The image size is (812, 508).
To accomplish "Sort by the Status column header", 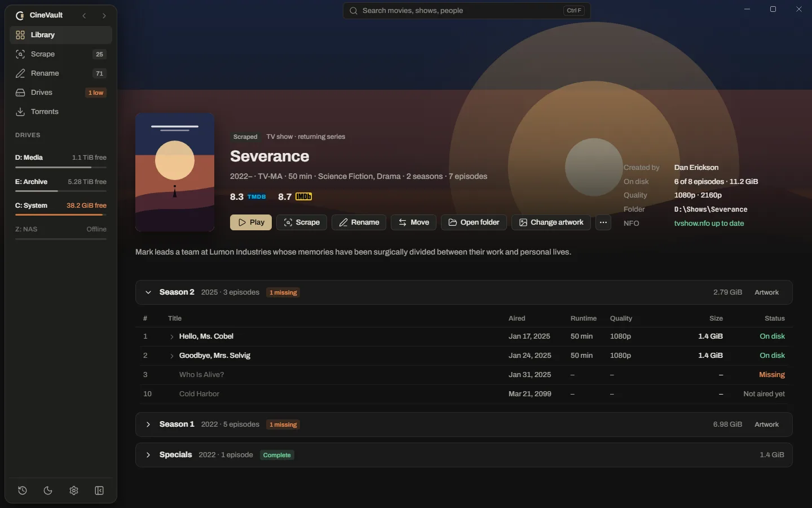I will coord(775,318).
